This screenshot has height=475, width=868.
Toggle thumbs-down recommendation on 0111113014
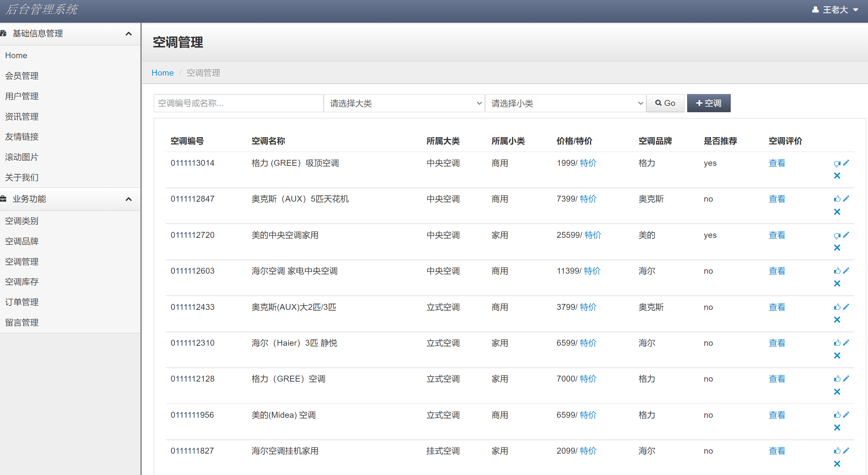pos(837,163)
